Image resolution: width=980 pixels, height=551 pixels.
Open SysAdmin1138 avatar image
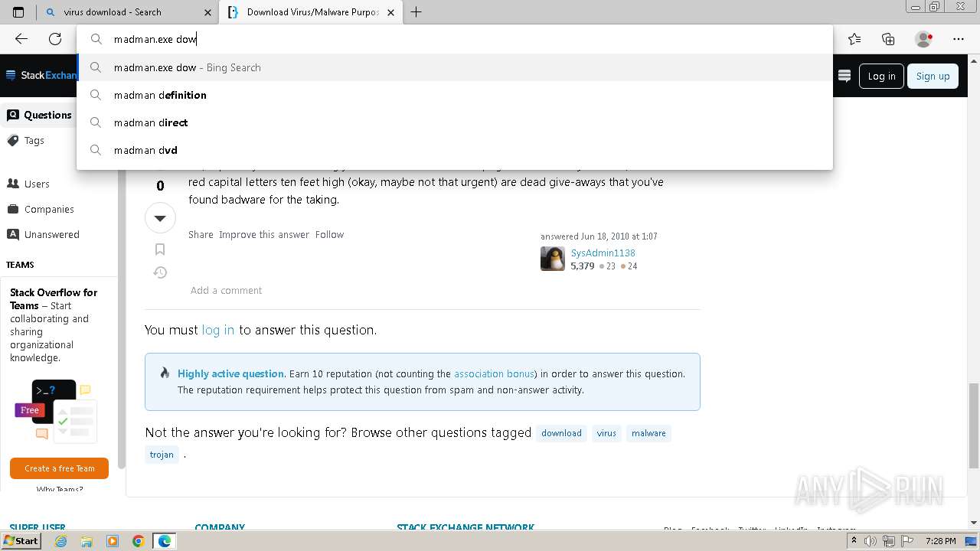click(553, 259)
